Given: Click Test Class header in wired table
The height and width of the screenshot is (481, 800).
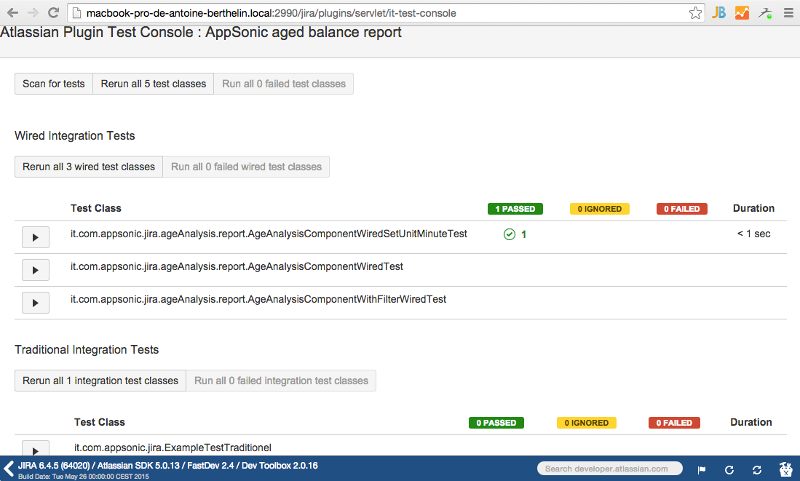Looking at the screenshot, I should coord(96,208).
